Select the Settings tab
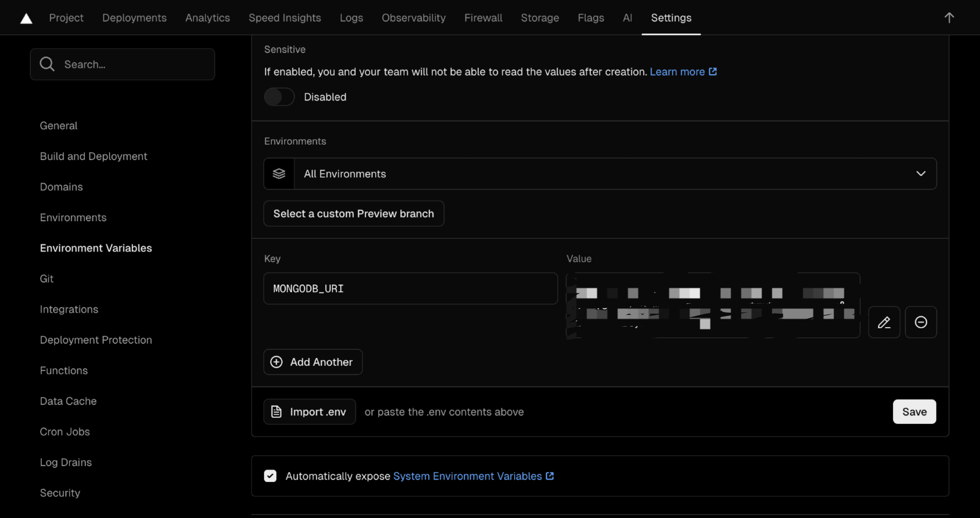 coord(671,18)
